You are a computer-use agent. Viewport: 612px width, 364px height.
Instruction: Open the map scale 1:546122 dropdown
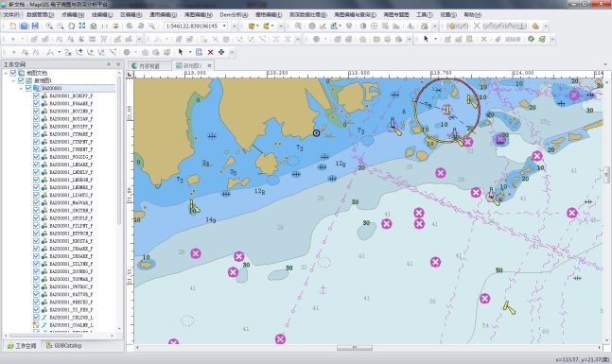point(225,26)
